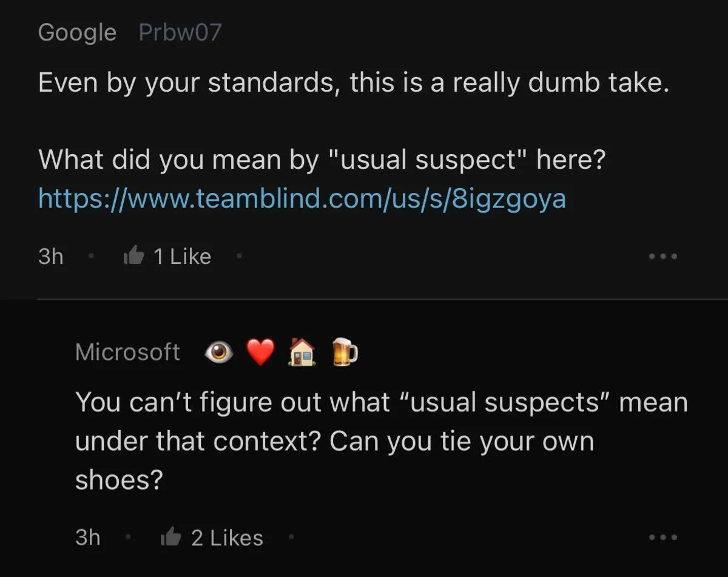Select the "really dumb take" comment text
The height and width of the screenshot is (577, 728).
click(354, 82)
